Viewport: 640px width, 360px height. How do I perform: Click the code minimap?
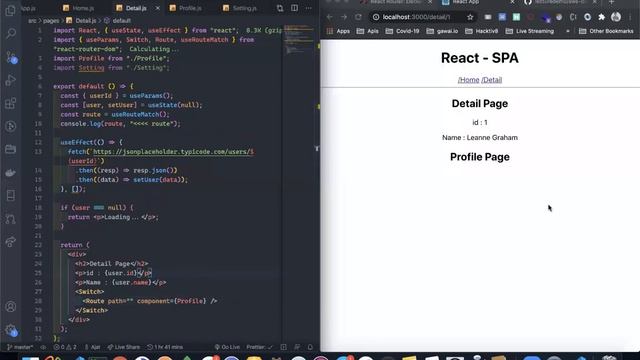(x=300, y=41)
